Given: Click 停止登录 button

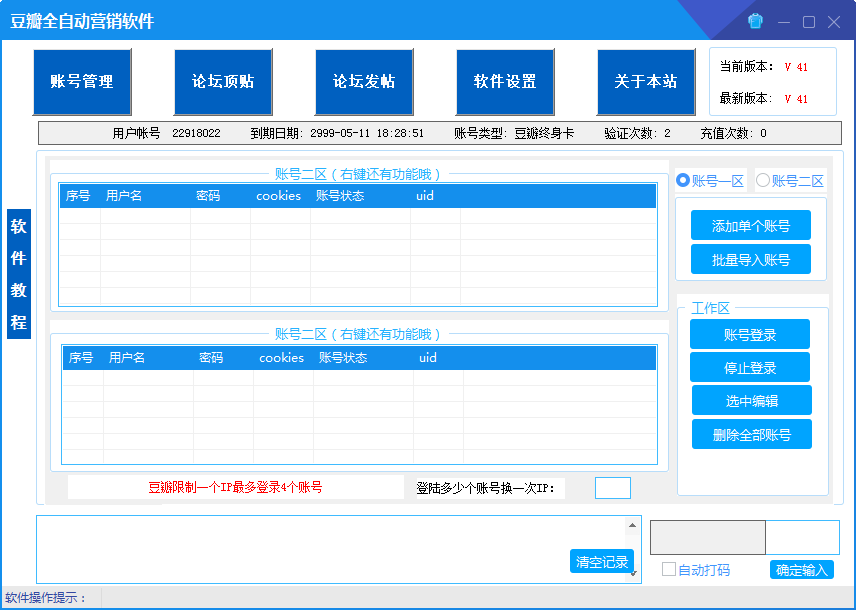Looking at the screenshot, I should [750, 368].
